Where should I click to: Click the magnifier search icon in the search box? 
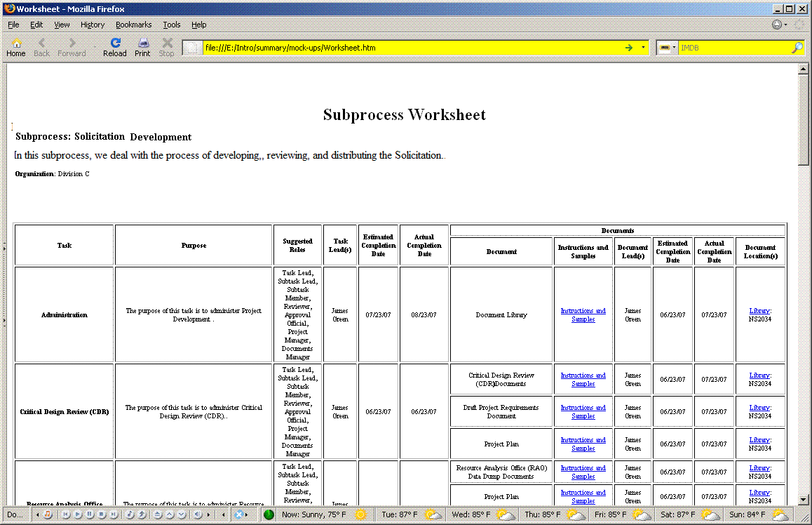pyautogui.click(x=797, y=48)
